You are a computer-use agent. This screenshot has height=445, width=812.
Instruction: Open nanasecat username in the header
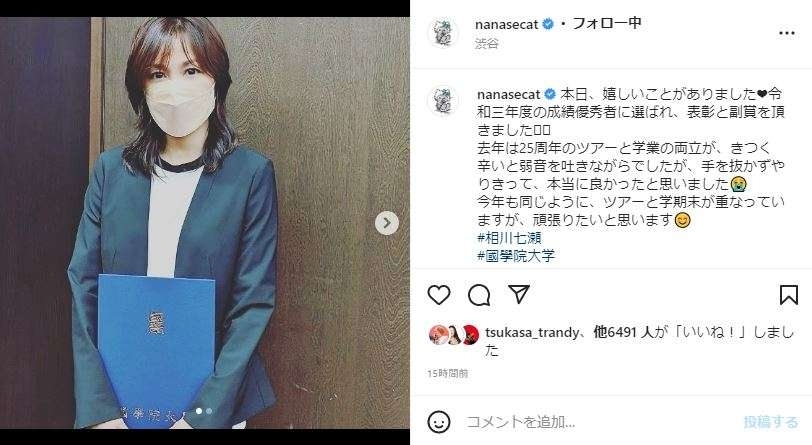tap(506, 24)
